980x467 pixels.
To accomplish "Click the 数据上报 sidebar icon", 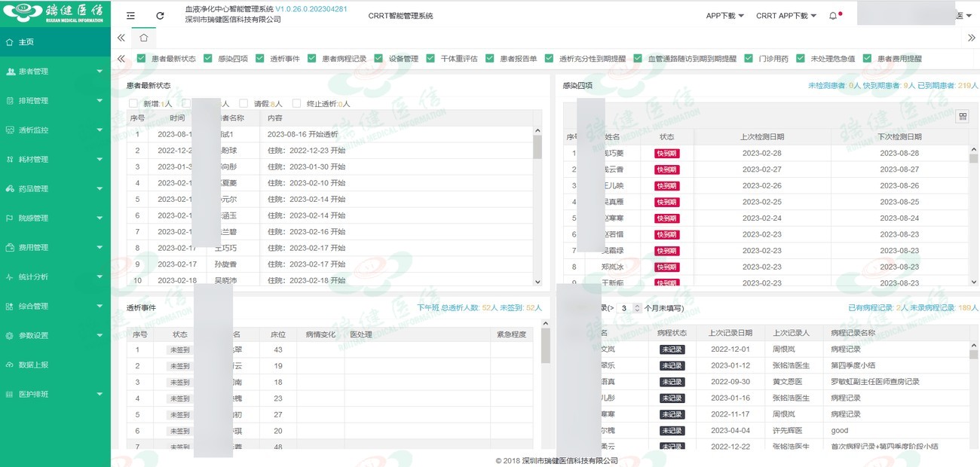I will click(11, 365).
